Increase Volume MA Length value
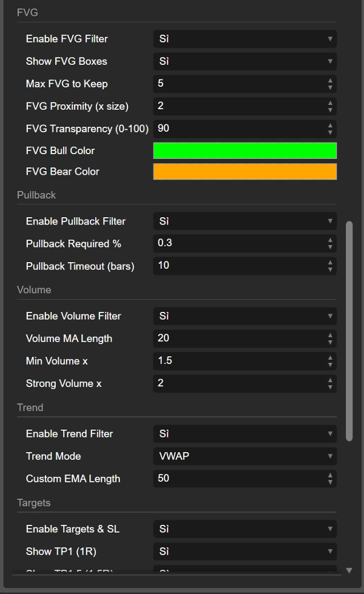 pos(330,336)
